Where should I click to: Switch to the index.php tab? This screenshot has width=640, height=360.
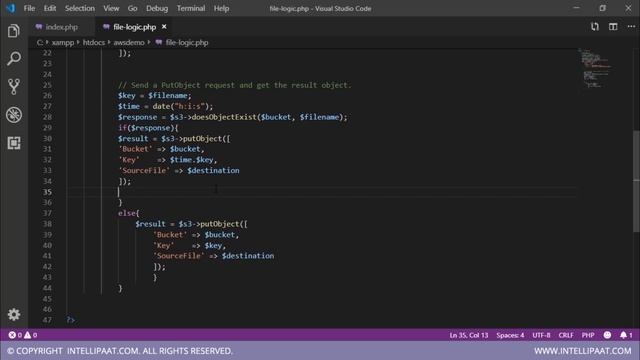click(x=61, y=27)
